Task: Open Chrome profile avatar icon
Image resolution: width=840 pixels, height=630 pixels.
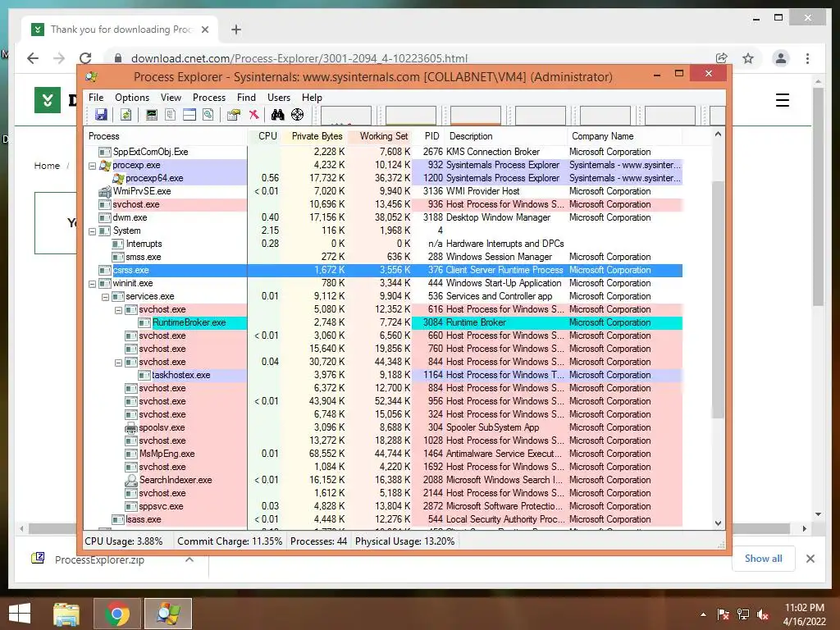Action: (x=781, y=58)
